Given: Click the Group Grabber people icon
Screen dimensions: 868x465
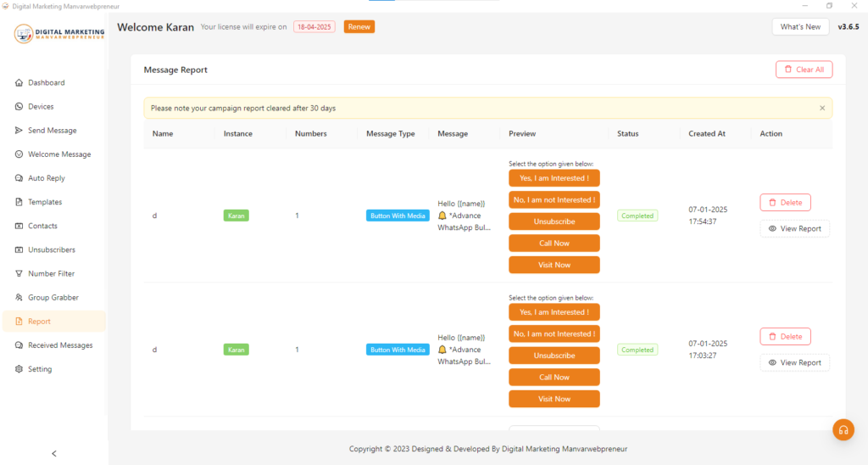Looking at the screenshot, I should click(x=19, y=298).
